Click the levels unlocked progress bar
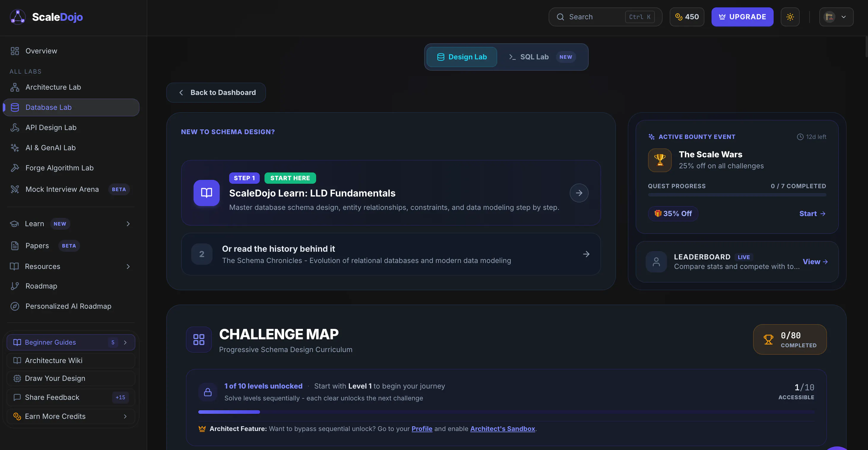The image size is (868, 450). coord(506,412)
